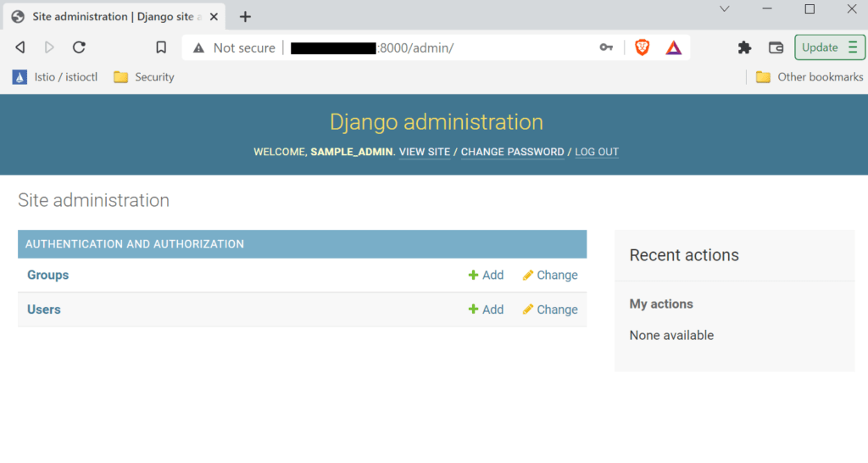
Task: Open saved passwords via the key icon
Action: (606, 47)
